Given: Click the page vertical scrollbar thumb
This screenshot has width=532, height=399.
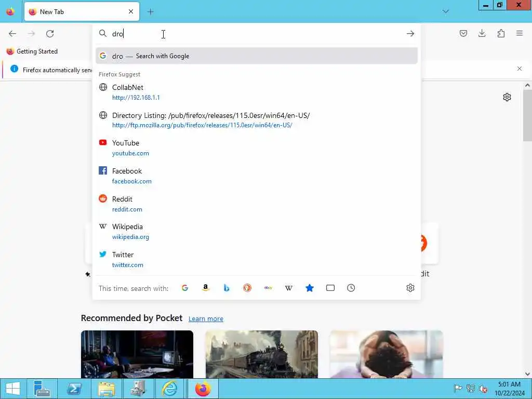Looking at the screenshot, I should coord(527,116).
